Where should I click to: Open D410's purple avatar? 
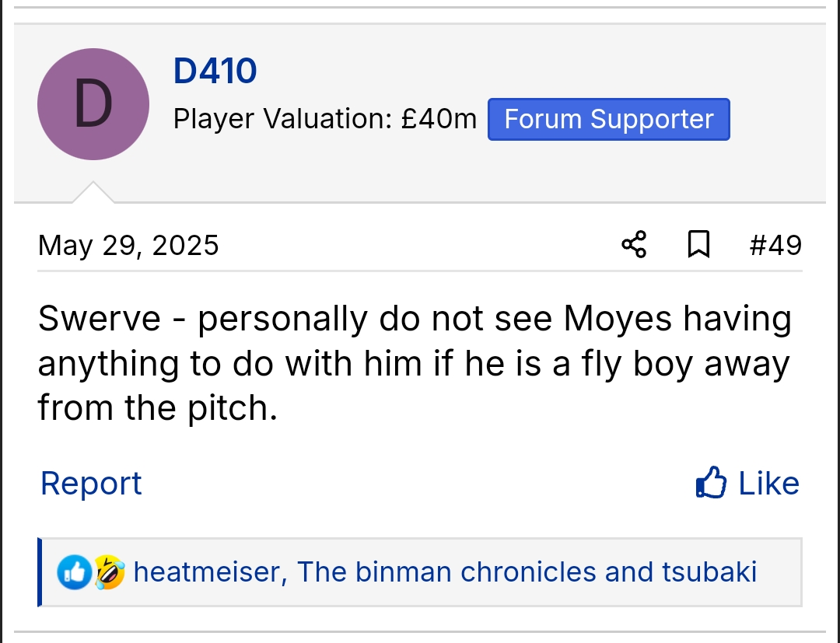point(93,104)
